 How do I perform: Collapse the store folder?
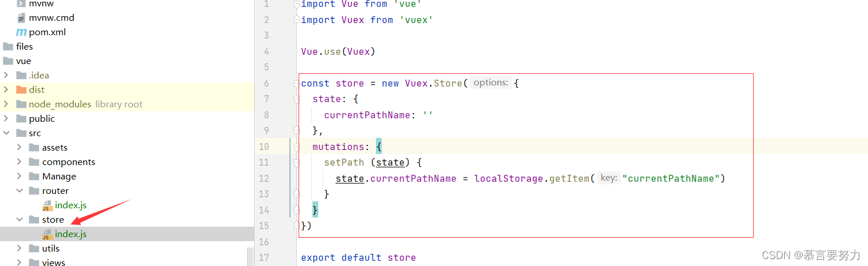pos(19,220)
